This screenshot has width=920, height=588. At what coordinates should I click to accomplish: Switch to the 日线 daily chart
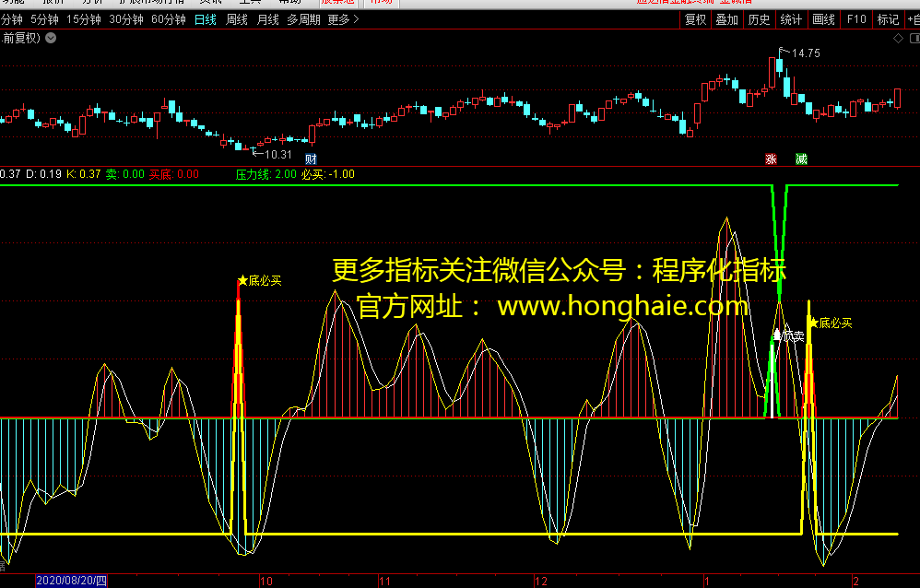pos(205,19)
